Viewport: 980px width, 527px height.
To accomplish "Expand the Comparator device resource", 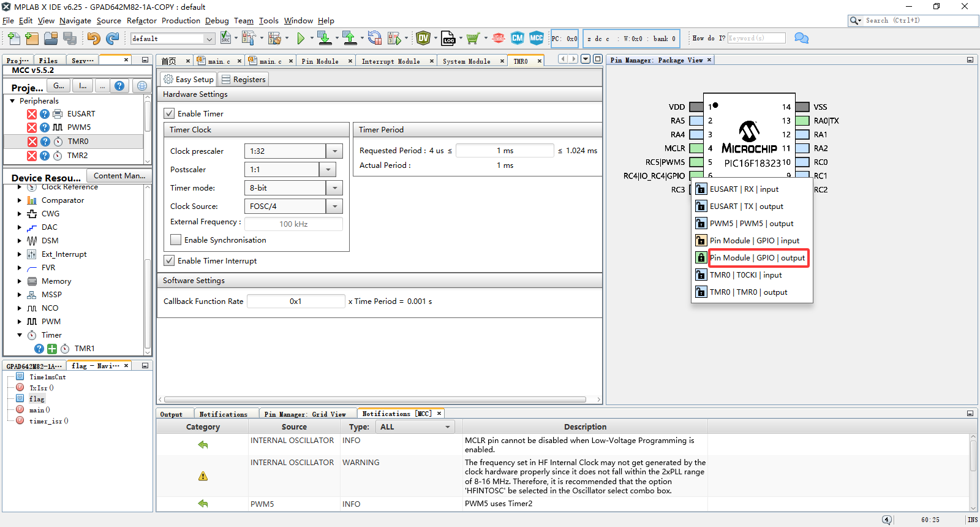I will (x=19, y=200).
